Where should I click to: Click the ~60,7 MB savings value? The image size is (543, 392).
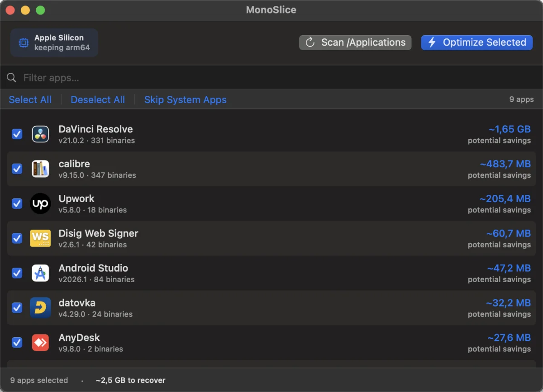point(509,234)
